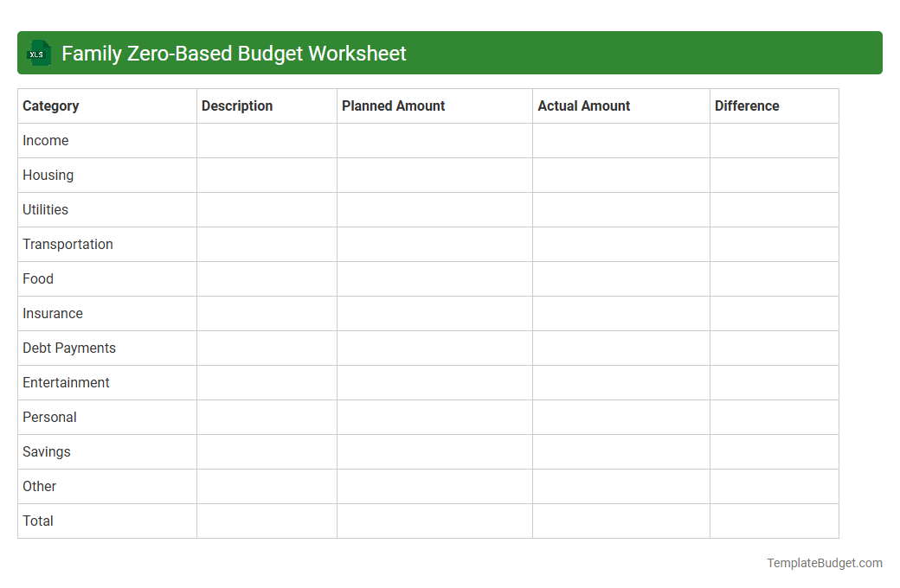Click the XLS file icon in the header
900x588 pixels.
[38, 53]
